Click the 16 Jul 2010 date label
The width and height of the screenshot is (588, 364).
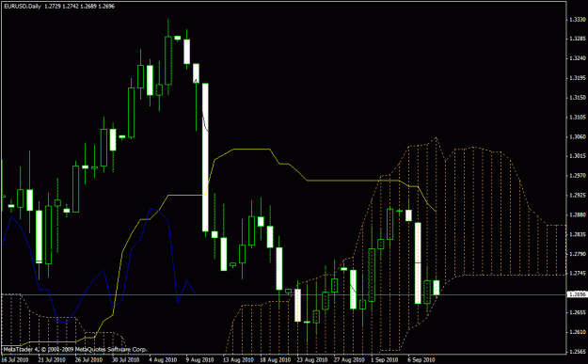pos(15,359)
